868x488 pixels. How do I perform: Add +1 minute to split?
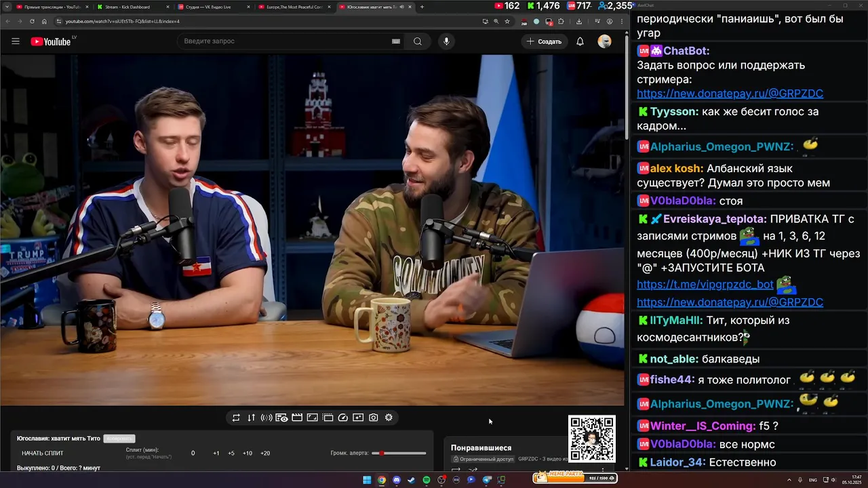(x=216, y=453)
